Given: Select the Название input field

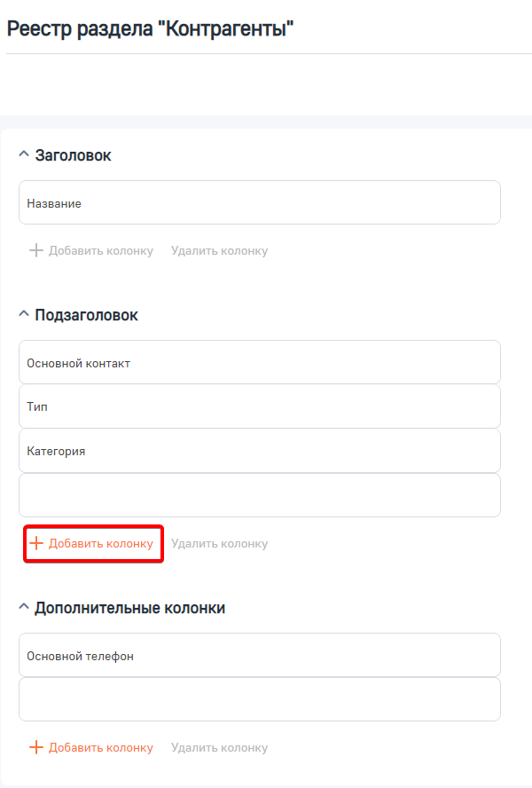Looking at the screenshot, I should tap(260, 202).
